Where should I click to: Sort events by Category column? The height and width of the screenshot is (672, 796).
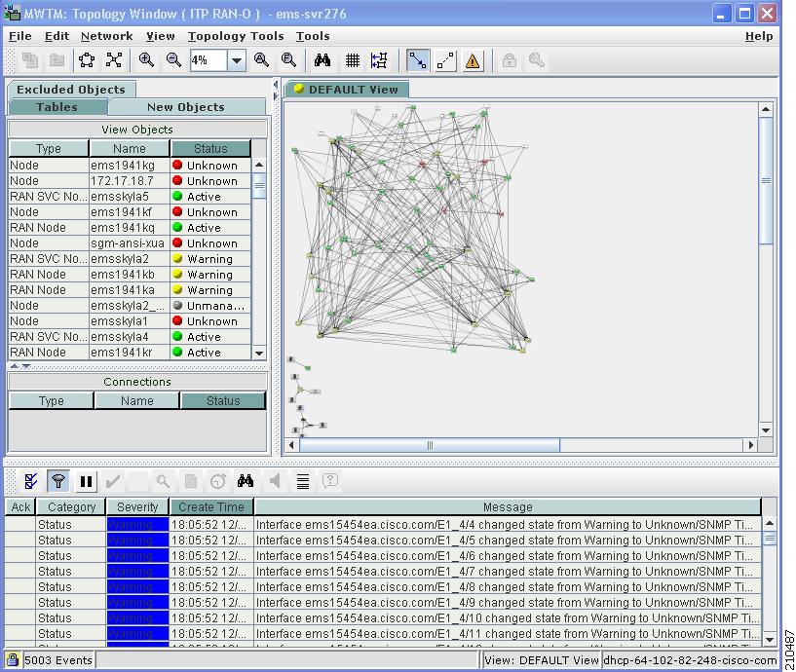point(71,507)
